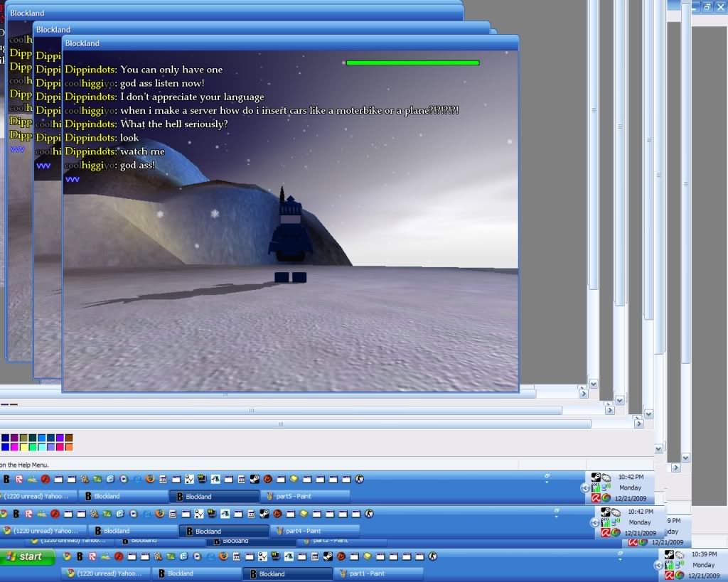Open Chrome from the quick launch beside Start
The width and height of the screenshot is (728, 582).
[x=67, y=556]
